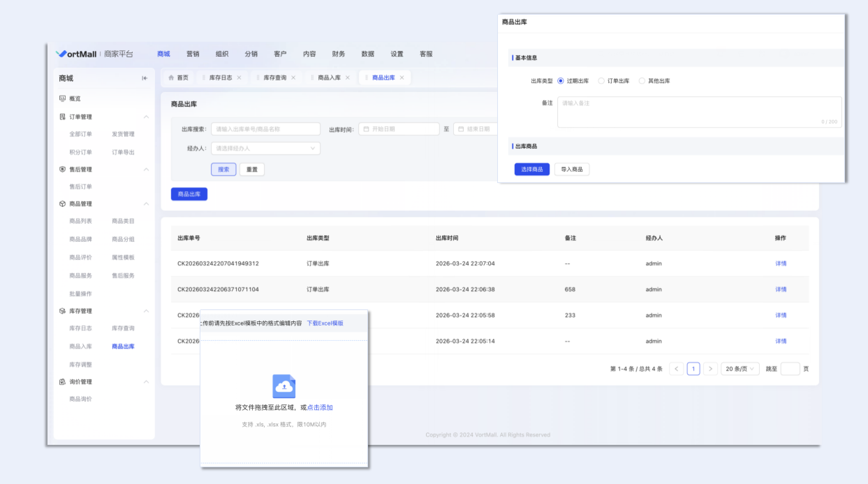The image size is (868, 484).
Task: Click the 下载Excel模版 link
Action: 325,323
